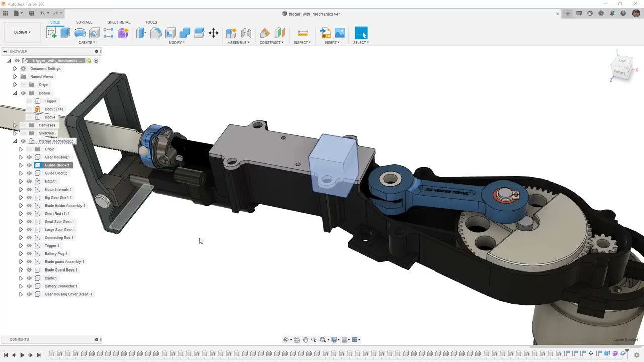The image size is (644, 362).
Task: Open the CREATE dropdown menu
Action: pos(87,43)
